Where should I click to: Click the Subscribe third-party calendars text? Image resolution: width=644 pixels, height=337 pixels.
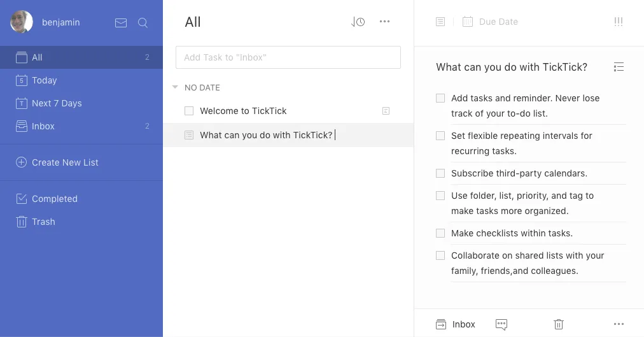(x=519, y=173)
